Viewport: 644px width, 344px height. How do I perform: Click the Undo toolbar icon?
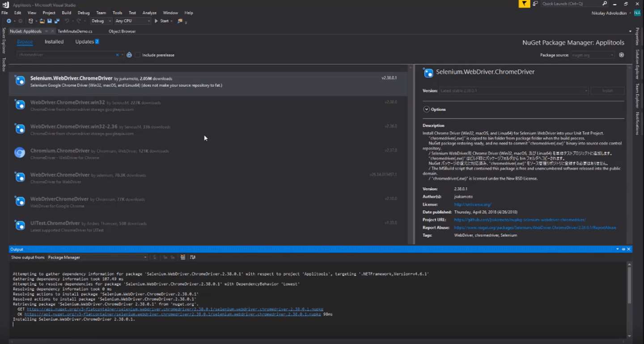click(x=67, y=21)
